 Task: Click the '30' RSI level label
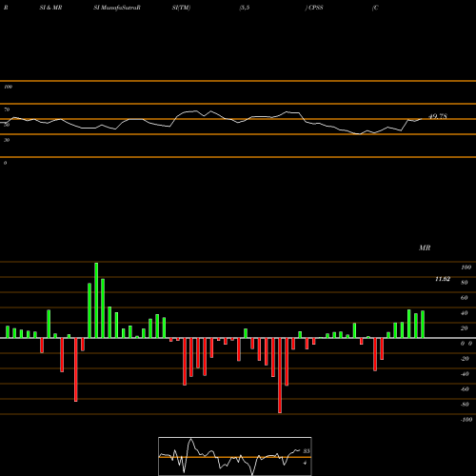pyautogui.click(x=7, y=140)
